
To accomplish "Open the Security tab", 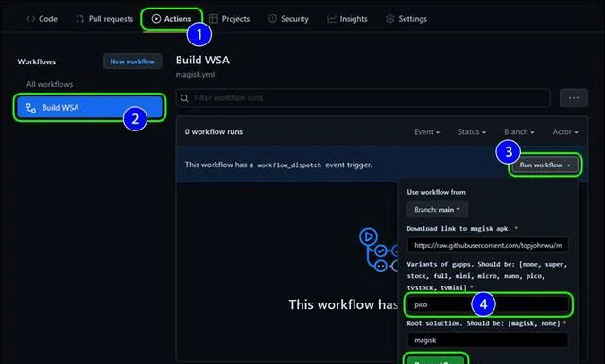I will click(x=288, y=19).
